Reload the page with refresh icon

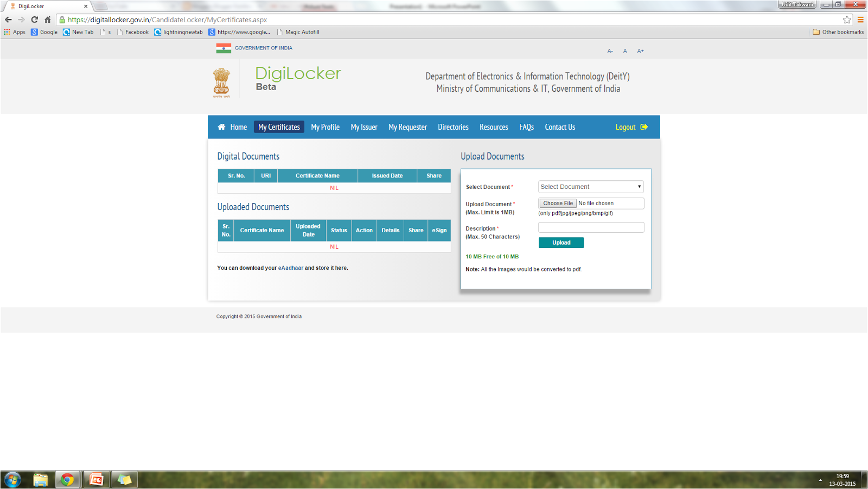(x=34, y=20)
